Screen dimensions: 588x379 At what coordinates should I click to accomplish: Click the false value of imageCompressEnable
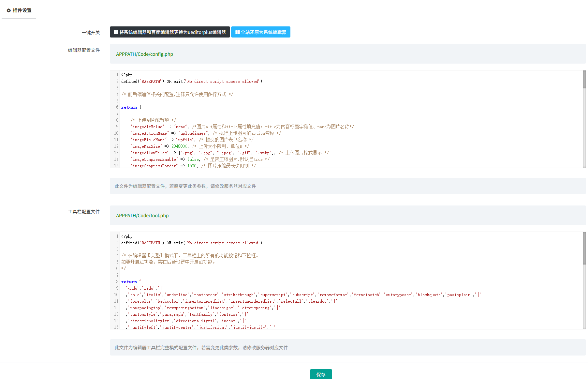[x=193, y=159]
